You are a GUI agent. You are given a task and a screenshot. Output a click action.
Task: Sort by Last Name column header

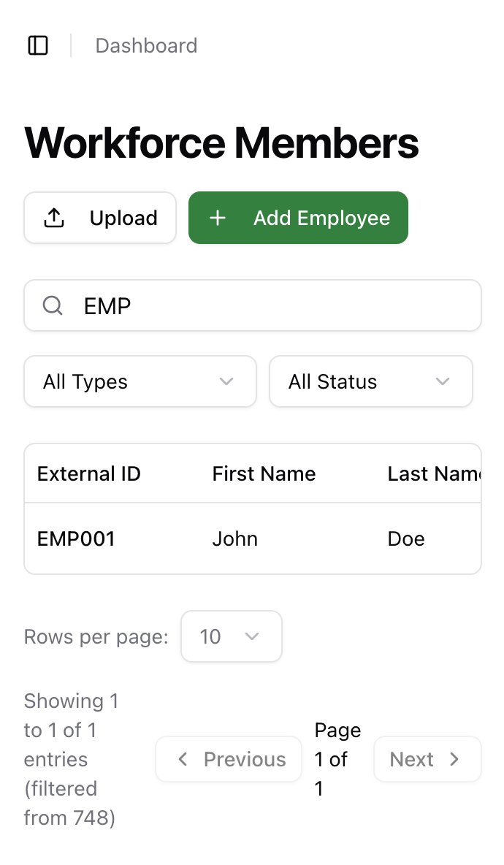(x=433, y=473)
